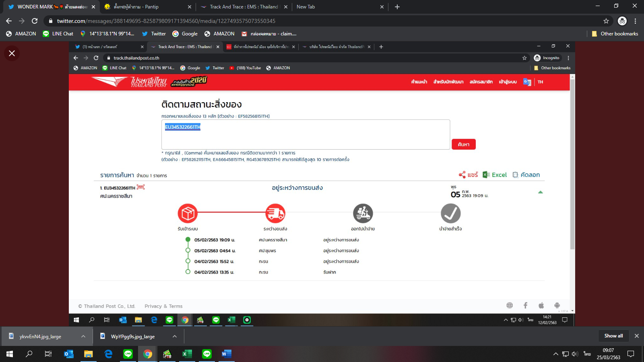The image size is (644, 362).
Task: Open a new tab with the plus button after New Tab
Action: point(397,7)
